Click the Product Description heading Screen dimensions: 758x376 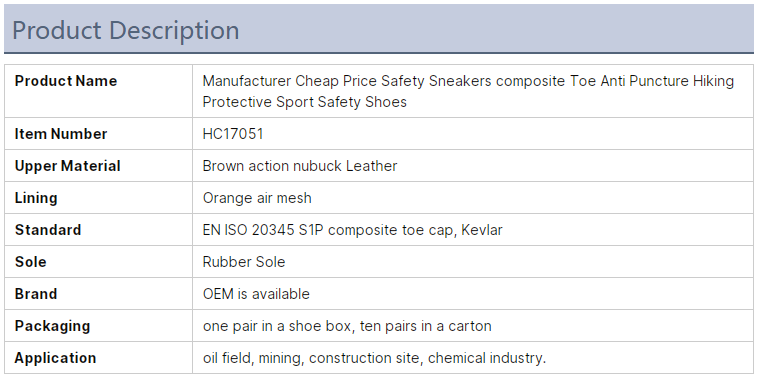pyautogui.click(x=126, y=30)
